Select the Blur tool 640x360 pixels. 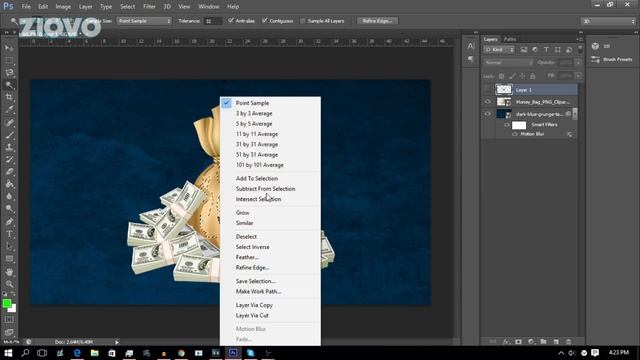point(9,196)
